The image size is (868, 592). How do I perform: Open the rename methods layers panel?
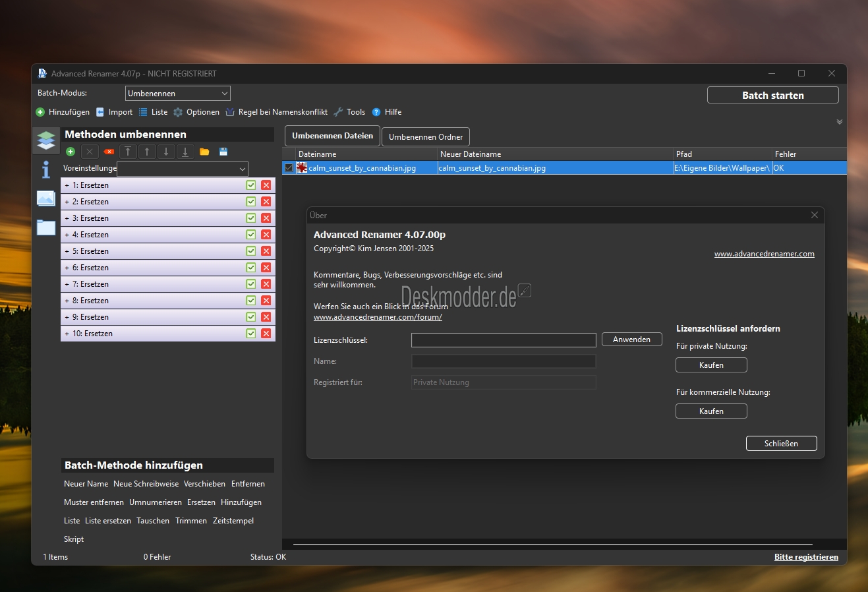coord(46,140)
